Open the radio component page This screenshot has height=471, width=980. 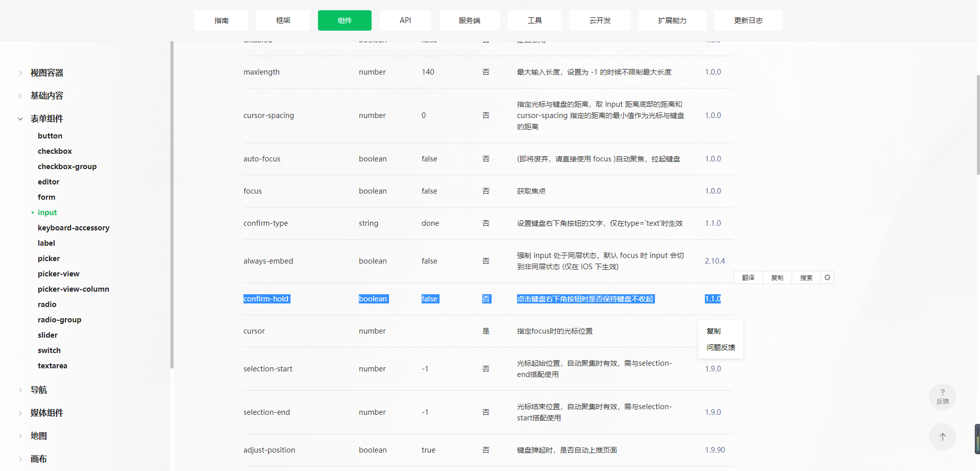coord(47,304)
